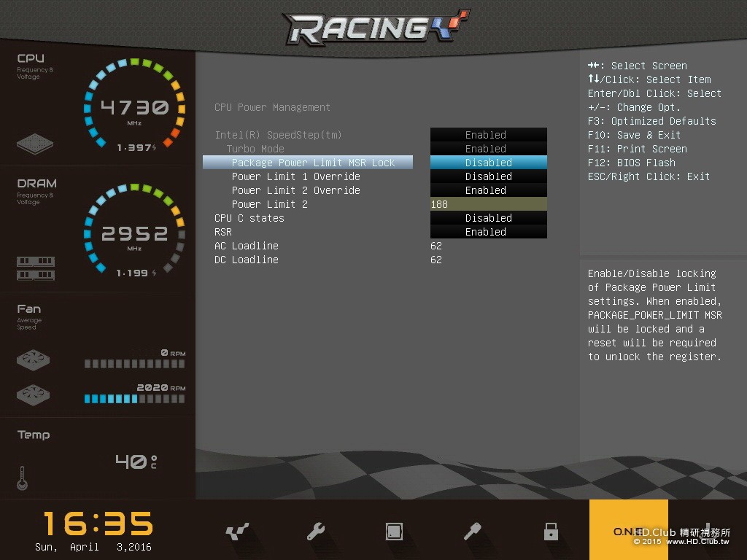Viewport: 747px width, 560px height.
Task: Toggle Power Limit 2 Override Enabled value
Action: pyautogui.click(x=488, y=190)
